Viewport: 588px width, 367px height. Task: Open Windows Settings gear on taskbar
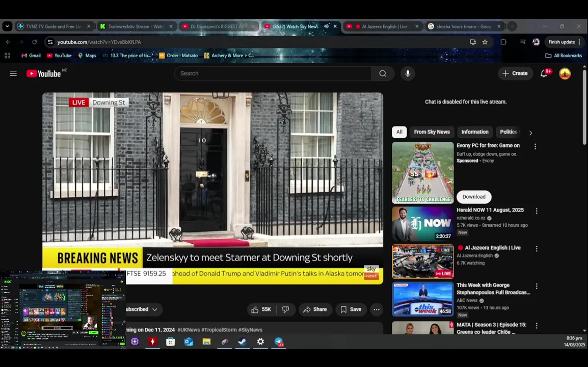(x=260, y=342)
